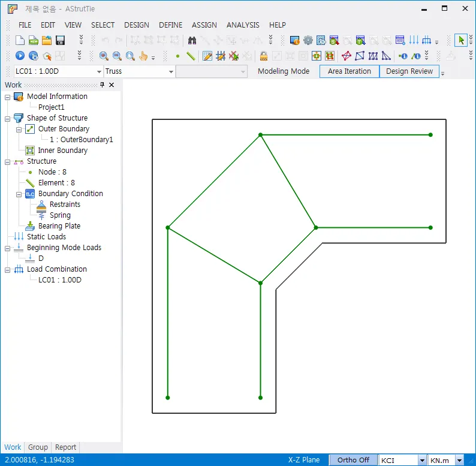Image resolution: width=476 pixels, height=466 pixels.
Task: Select the Static Loads tree item
Action: (46, 237)
